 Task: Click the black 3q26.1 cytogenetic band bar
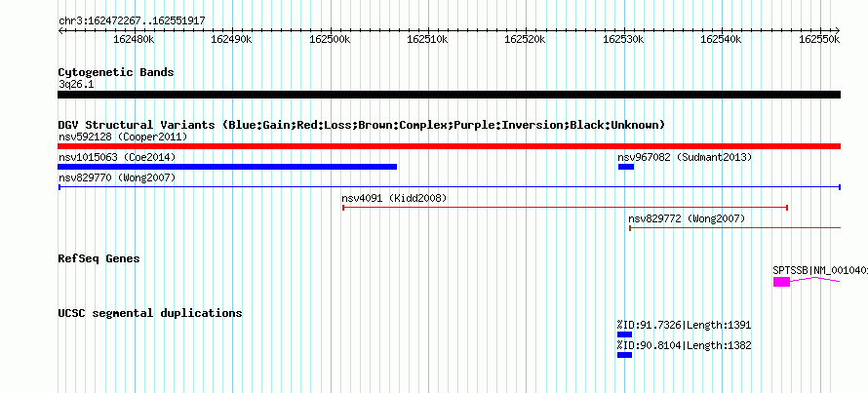click(x=449, y=95)
